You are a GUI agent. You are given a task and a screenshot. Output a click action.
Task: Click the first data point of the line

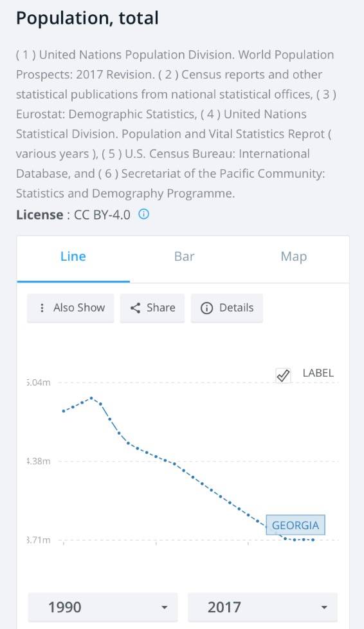point(63,411)
